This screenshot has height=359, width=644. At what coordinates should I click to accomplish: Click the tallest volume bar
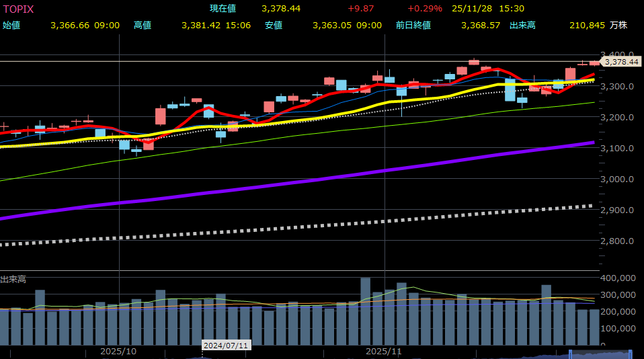click(365, 311)
